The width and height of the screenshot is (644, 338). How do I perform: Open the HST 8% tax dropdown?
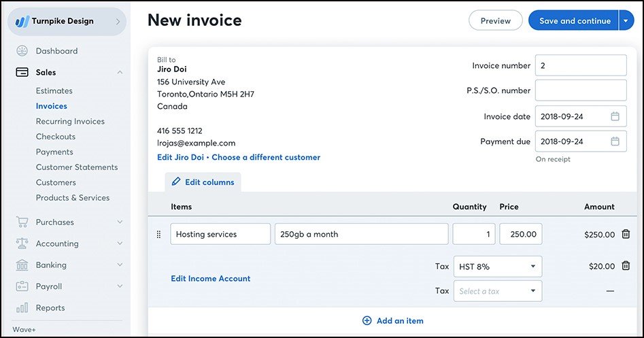pyautogui.click(x=497, y=267)
